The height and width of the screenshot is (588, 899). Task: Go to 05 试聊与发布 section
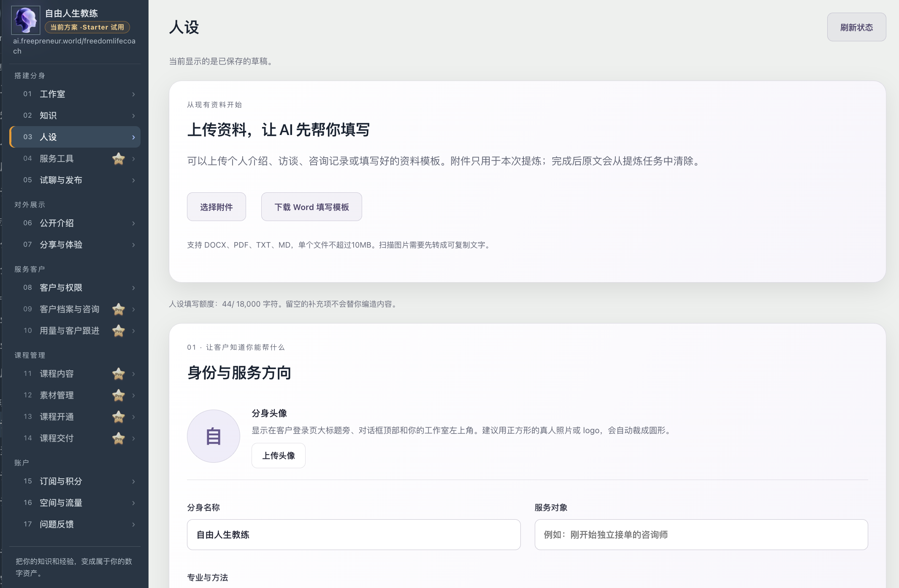75,180
